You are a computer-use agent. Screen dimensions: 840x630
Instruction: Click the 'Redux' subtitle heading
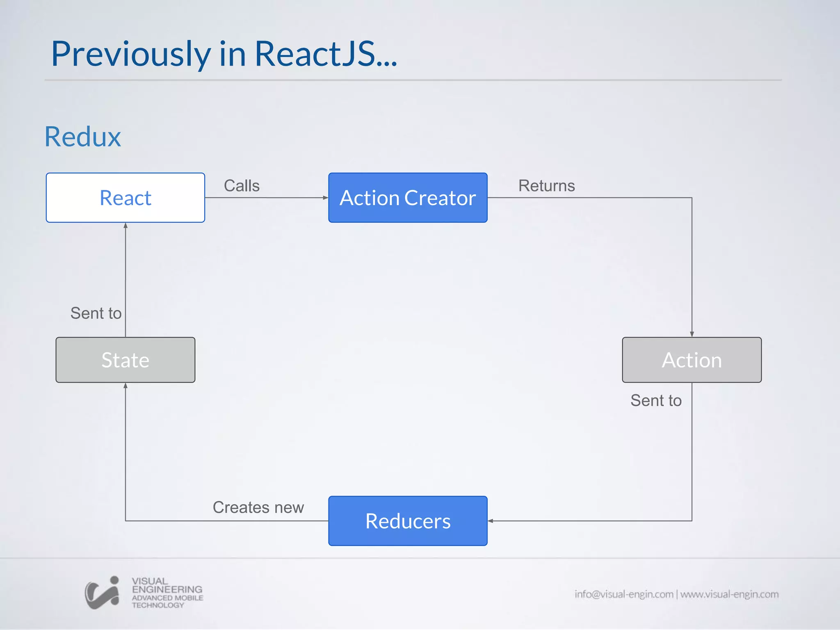[x=83, y=137]
